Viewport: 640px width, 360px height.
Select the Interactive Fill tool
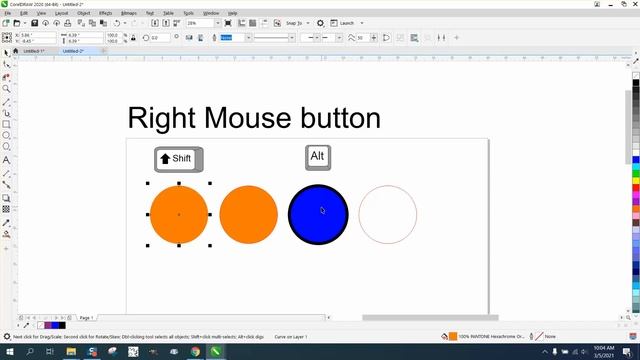6,234
